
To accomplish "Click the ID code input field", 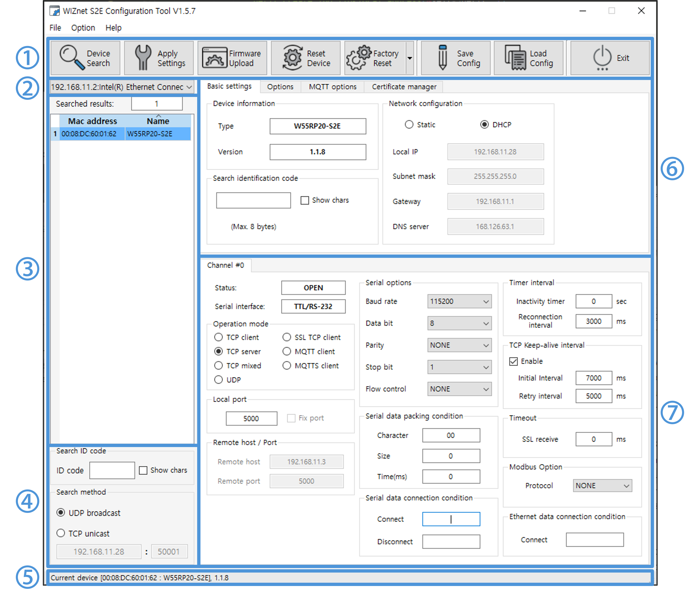I will (112, 470).
